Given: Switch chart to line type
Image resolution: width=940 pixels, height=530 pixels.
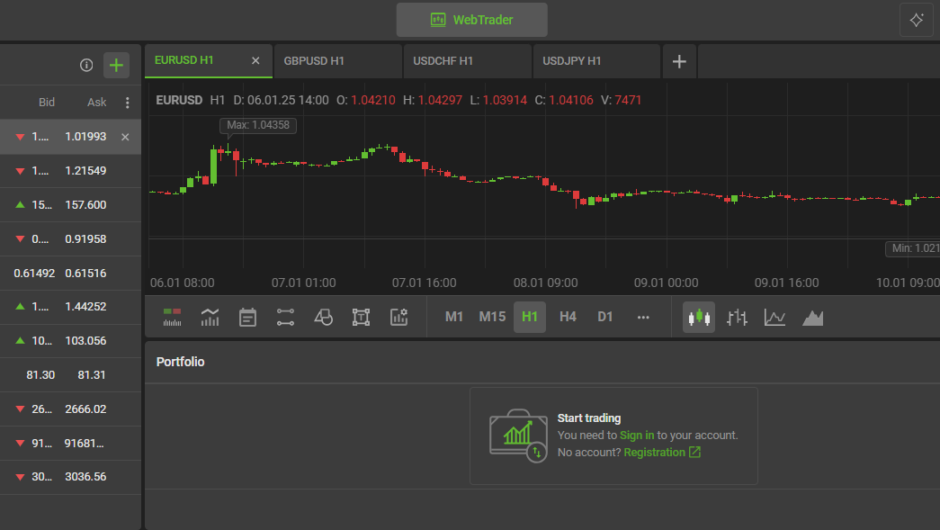Looking at the screenshot, I should [x=775, y=317].
